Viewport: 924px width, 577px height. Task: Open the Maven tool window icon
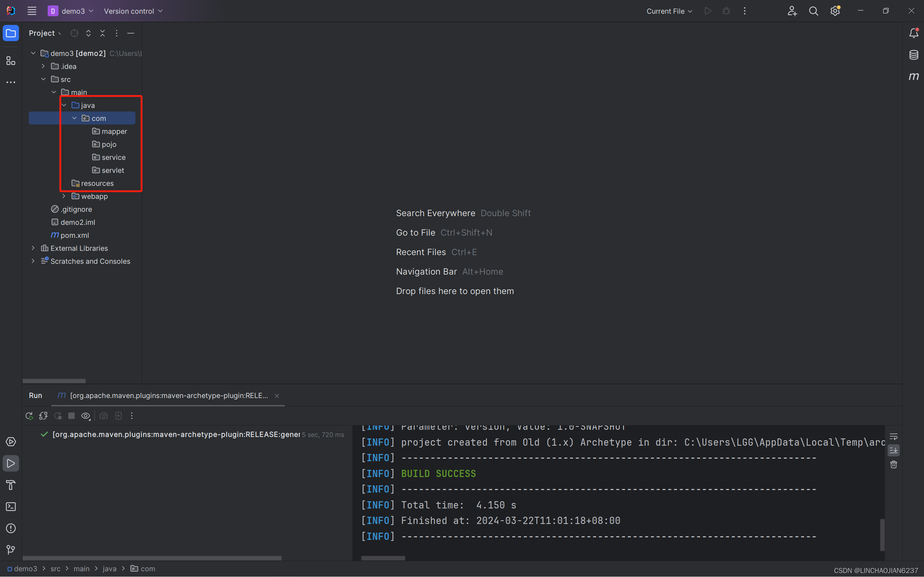(x=913, y=77)
